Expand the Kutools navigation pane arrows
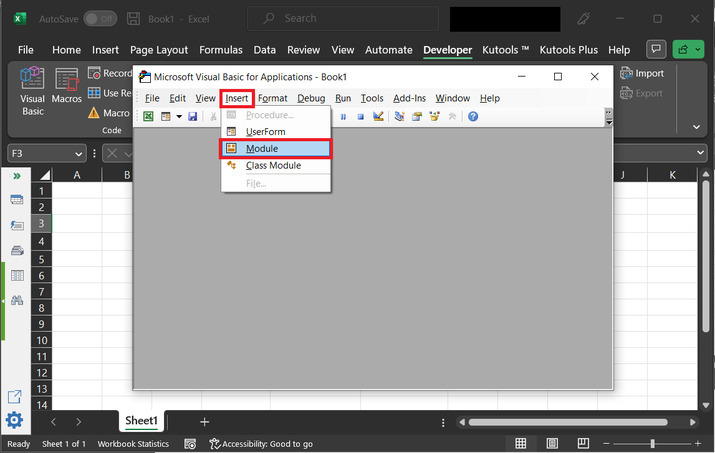Image resolution: width=715 pixels, height=453 pixels. [x=17, y=176]
